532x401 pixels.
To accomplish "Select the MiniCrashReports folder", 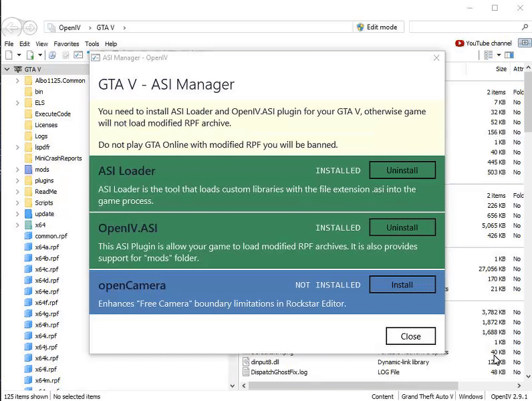I will coord(58,158).
